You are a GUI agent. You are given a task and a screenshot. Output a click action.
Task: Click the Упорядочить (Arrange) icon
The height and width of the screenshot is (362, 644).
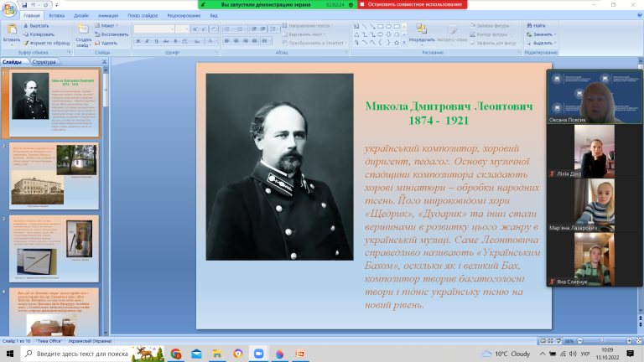coord(422,28)
